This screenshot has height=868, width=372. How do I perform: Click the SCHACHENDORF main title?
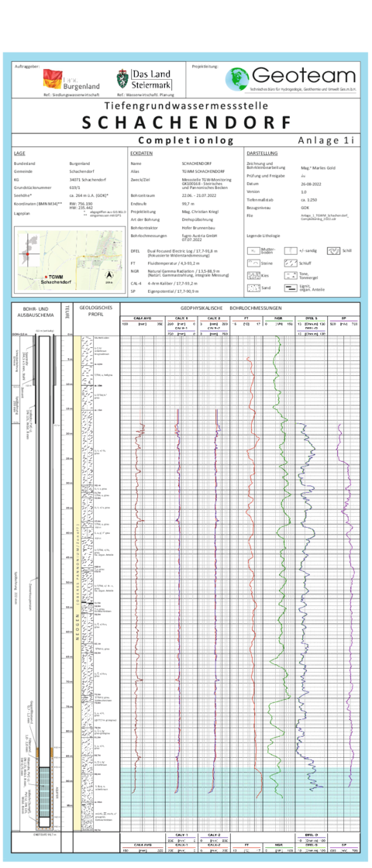tap(186, 123)
